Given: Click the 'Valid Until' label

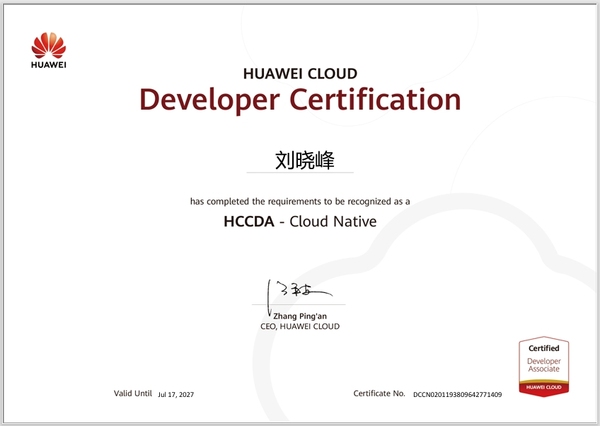Looking at the screenshot, I should 133,393.
